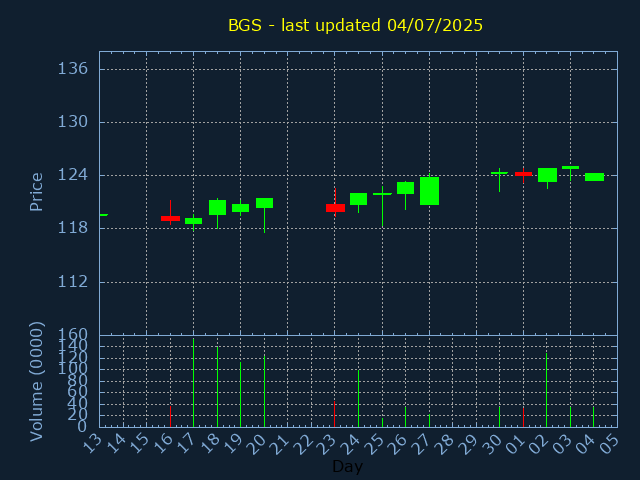
Task: Select the green candlestick on day 02
Action: (547, 175)
